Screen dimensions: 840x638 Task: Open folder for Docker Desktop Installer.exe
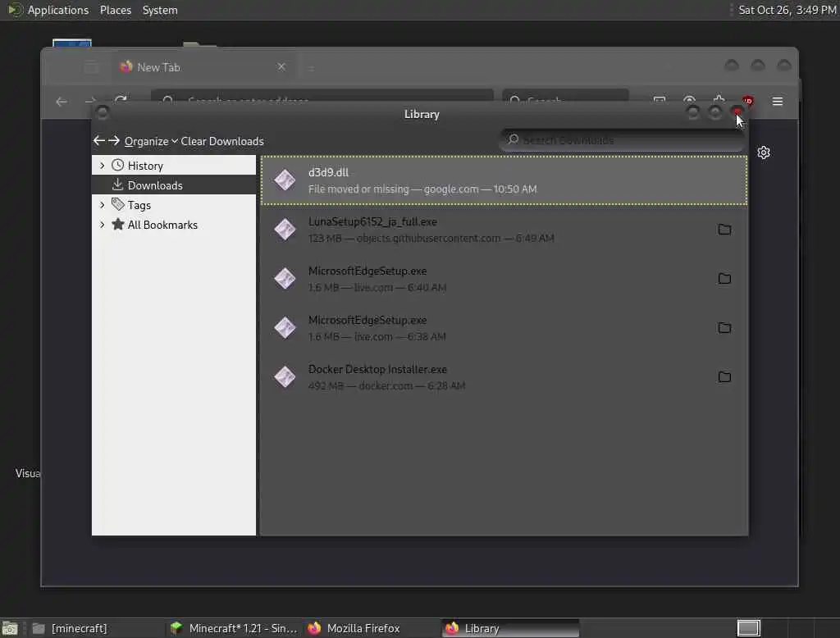pyautogui.click(x=724, y=377)
